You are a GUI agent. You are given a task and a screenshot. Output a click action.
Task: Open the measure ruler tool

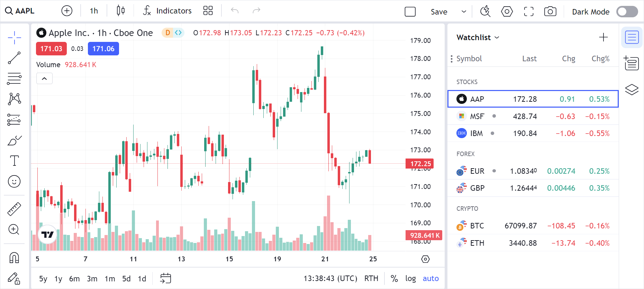click(x=14, y=209)
